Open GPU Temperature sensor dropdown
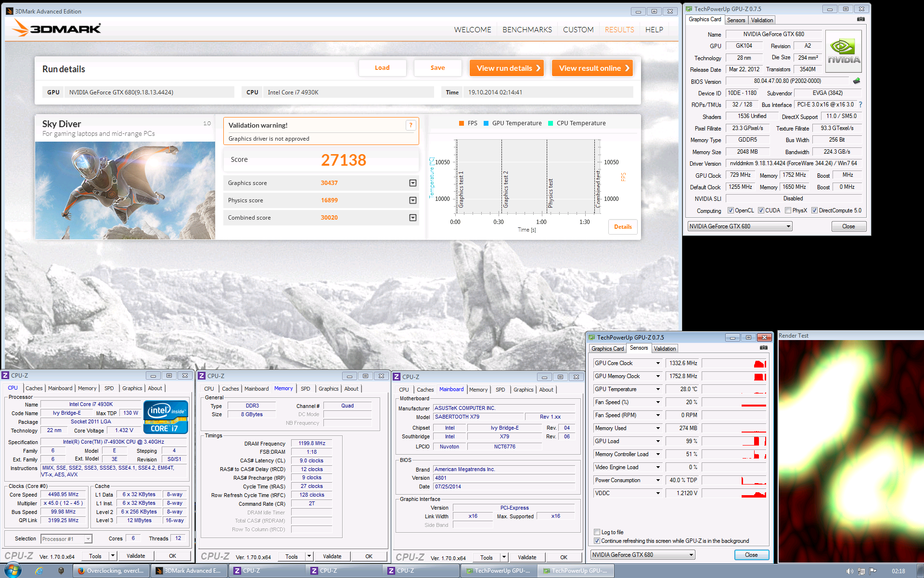Screen dimensions: 924x578 click(658, 389)
